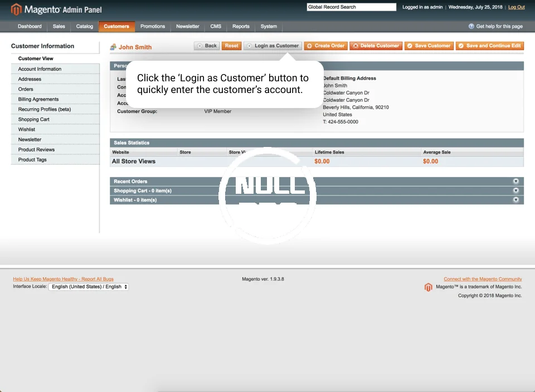Open the Billing Agreements sidebar tab
The image size is (535, 392).
(38, 99)
